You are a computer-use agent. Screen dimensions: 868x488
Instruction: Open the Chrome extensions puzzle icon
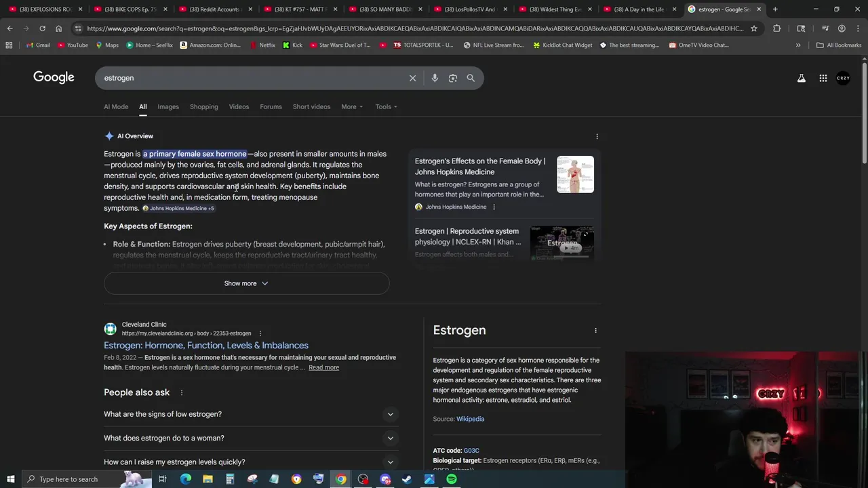point(776,28)
